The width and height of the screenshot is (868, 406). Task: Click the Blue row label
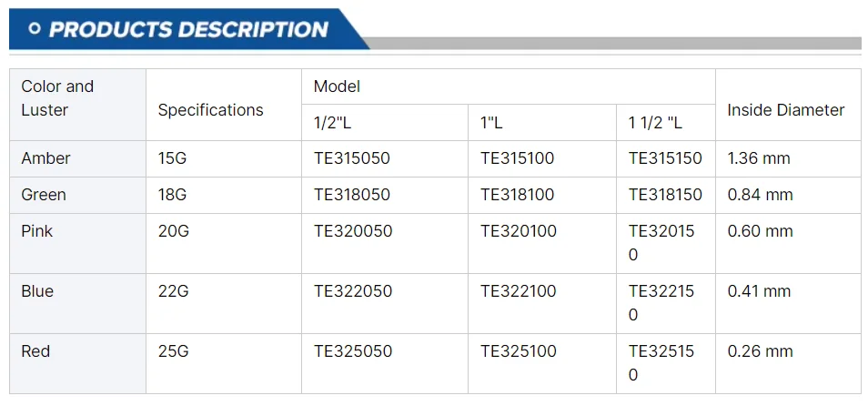(x=37, y=291)
